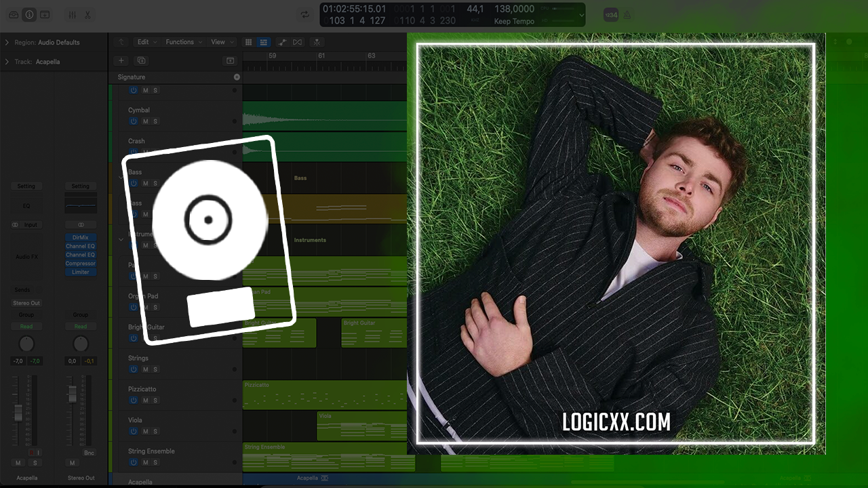Image resolution: width=868 pixels, height=488 pixels.
Task: Click the Acapella channel volume fader
Action: pyautogui.click(x=18, y=411)
